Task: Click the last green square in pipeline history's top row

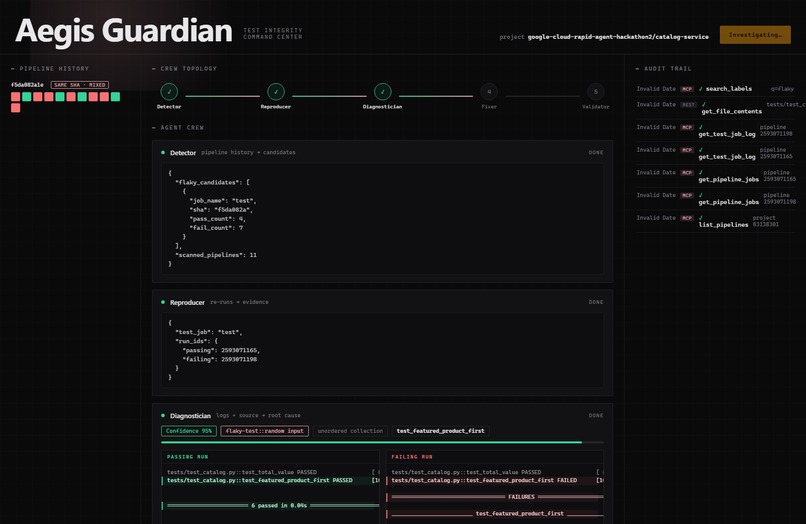Action: (x=115, y=97)
